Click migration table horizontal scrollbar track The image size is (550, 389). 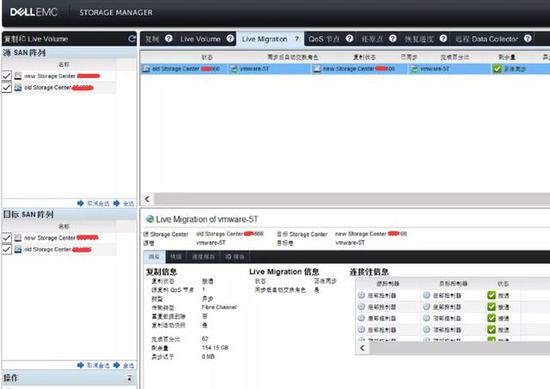[x=352, y=199]
